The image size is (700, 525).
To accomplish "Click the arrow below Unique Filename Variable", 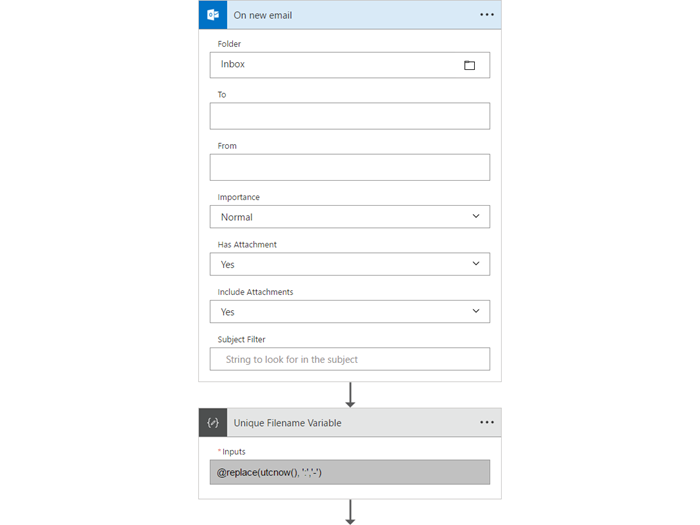I will tap(350, 512).
